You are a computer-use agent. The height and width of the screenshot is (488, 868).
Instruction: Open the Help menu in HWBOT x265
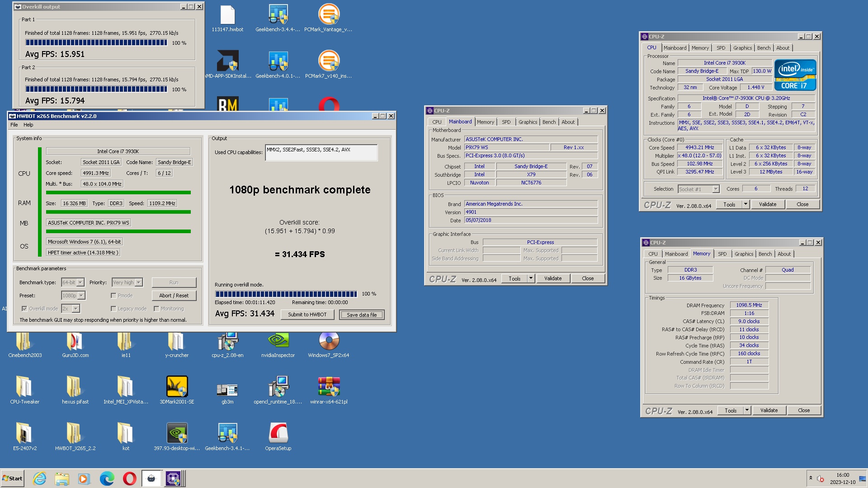click(x=28, y=125)
